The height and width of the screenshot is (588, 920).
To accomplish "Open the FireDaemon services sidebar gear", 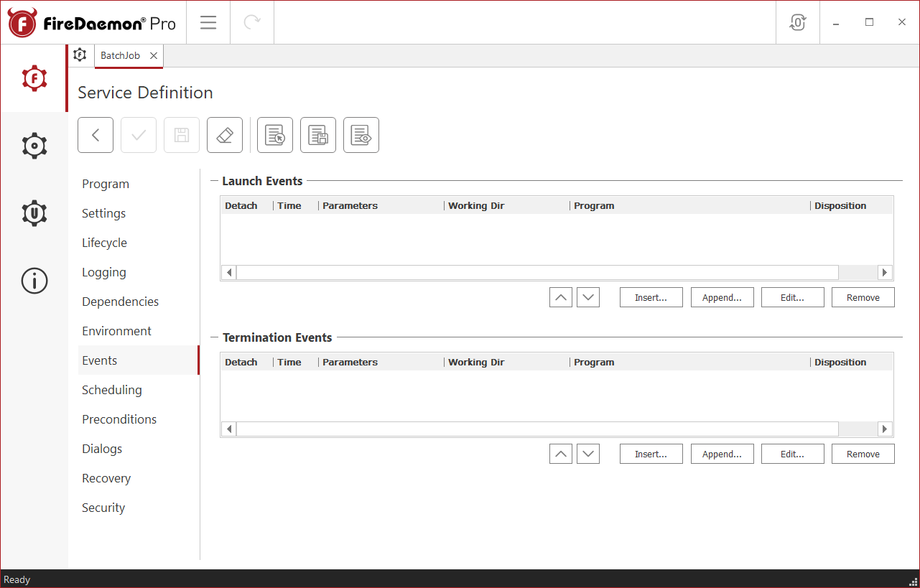I will coord(34,78).
